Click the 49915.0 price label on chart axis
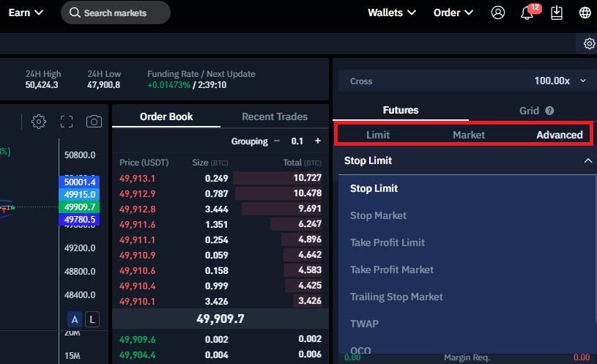Viewport: 597px width, 364px height. [x=79, y=194]
